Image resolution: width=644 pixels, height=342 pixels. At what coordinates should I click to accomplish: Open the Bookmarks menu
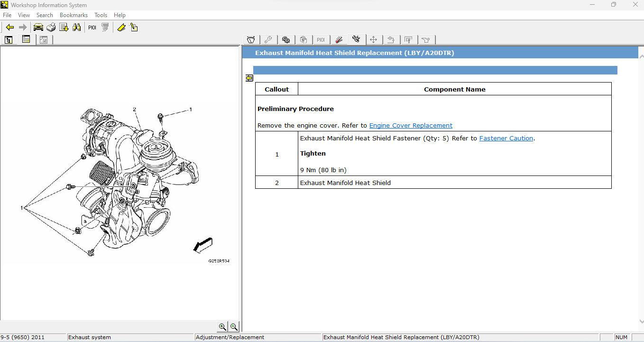click(x=74, y=15)
